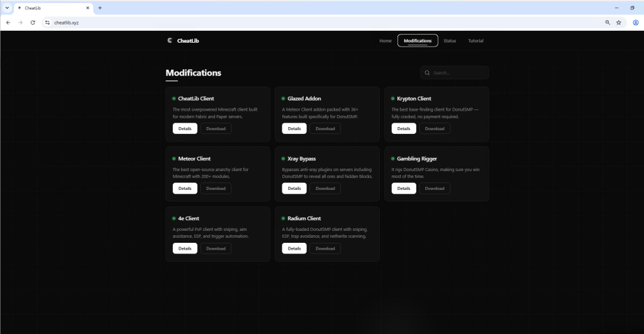View Details for CheatLib Client
Viewport: 644px width, 334px height.
(x=185, y=128)
